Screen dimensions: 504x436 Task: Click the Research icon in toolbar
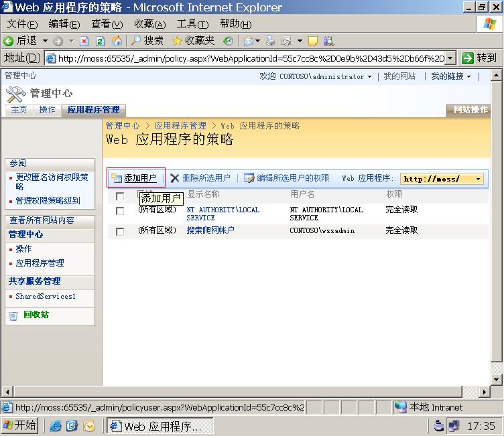pos(328,41)
